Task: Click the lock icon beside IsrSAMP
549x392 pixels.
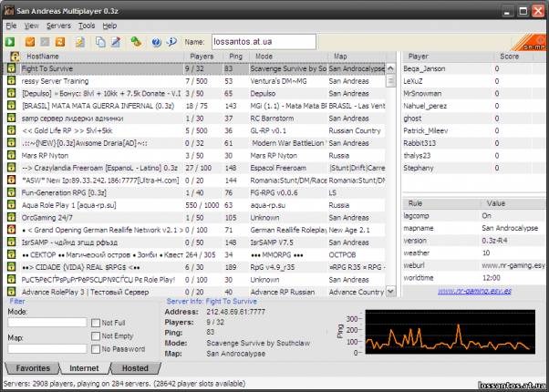Action: pos(12,242)
